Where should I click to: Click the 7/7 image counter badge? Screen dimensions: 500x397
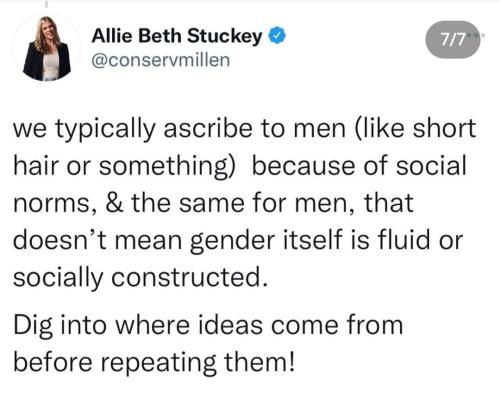452,40
